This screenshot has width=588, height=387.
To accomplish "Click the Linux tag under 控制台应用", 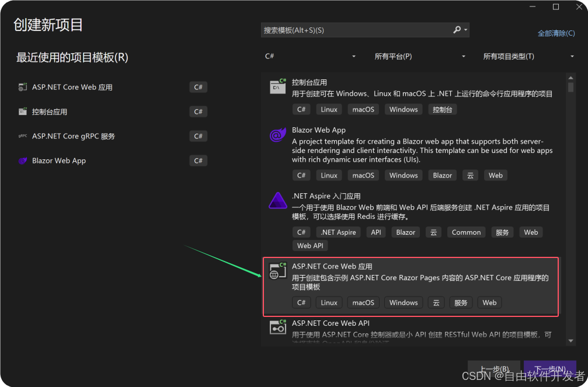I will pyautogui.click(x=329, y=110).
